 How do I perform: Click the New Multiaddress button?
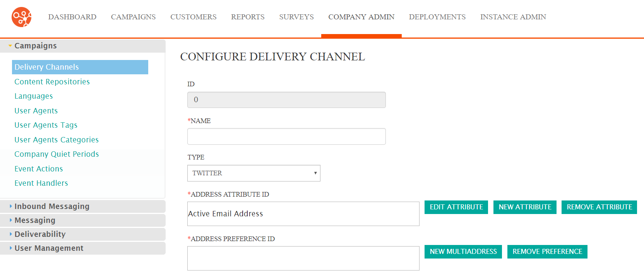coord(463,252)
